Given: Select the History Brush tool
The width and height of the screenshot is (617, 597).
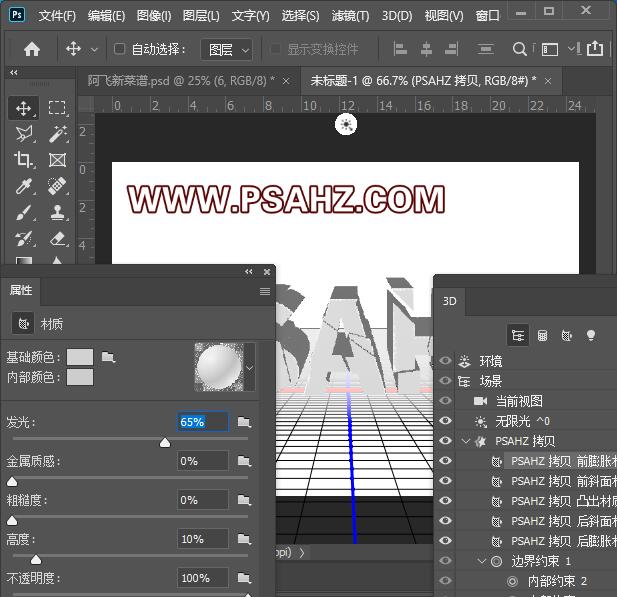Looking at the screenshot, I should 24,238.
